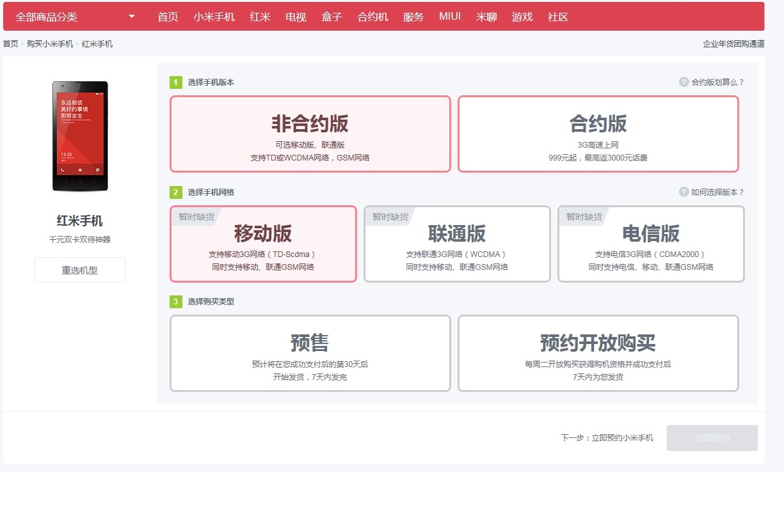Viewport: 784px width, 532px height.
Task: Go to the 首页 nav item
Action: pyautogui.click(x=168, y=17)
